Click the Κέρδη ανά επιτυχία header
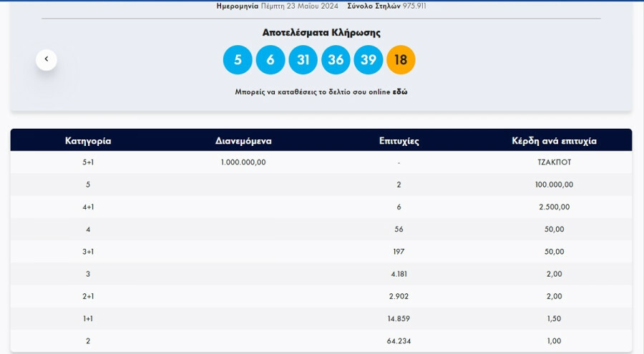This screenshot has height=354, width=644. point(554,141)
